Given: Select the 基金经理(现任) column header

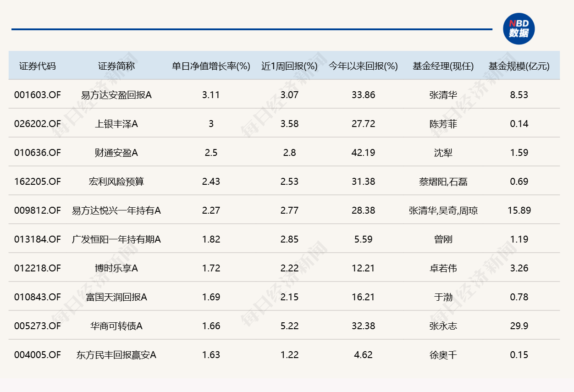Looking at the screenshot, I should 443,66.
